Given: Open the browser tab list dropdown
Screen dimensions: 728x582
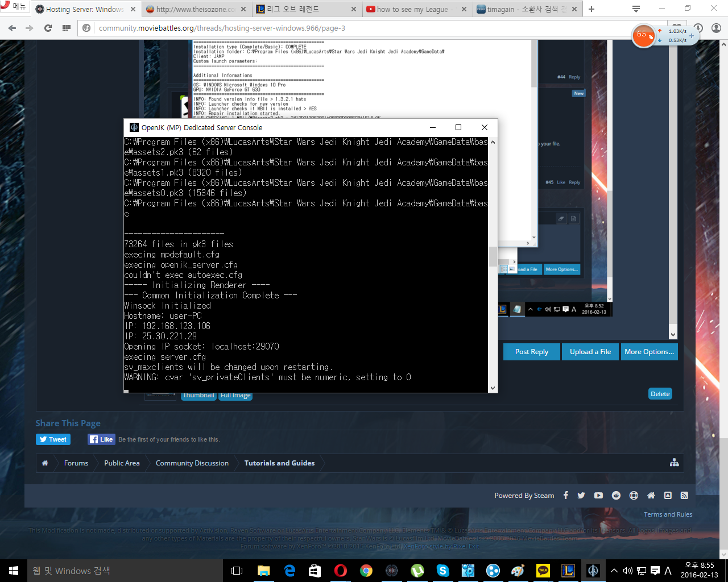Looking at the screenshot, I should pos(636,9).
